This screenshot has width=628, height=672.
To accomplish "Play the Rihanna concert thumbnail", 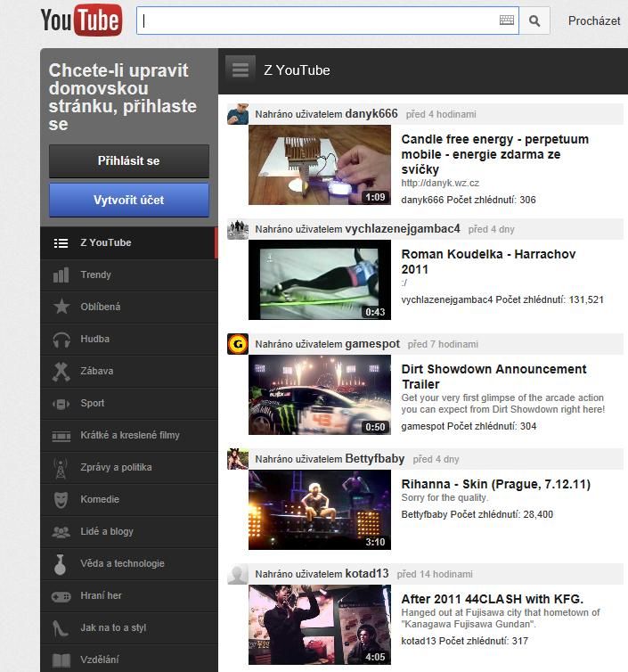I will click(x=320, y=510).
